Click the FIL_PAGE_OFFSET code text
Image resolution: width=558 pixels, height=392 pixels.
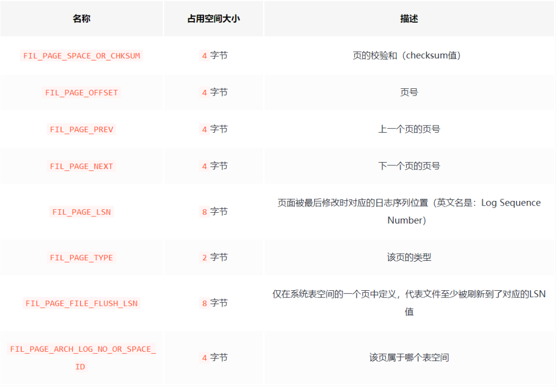(81, 92)
